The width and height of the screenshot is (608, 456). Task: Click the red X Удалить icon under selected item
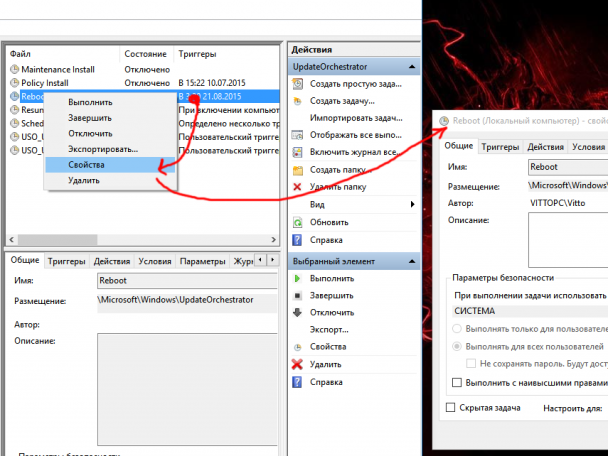(x=297, y=364)
